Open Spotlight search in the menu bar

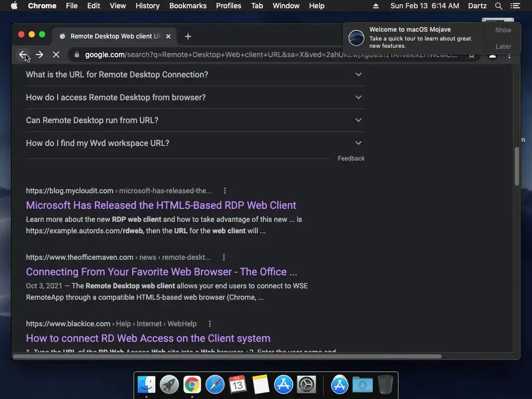pos(498,6)
